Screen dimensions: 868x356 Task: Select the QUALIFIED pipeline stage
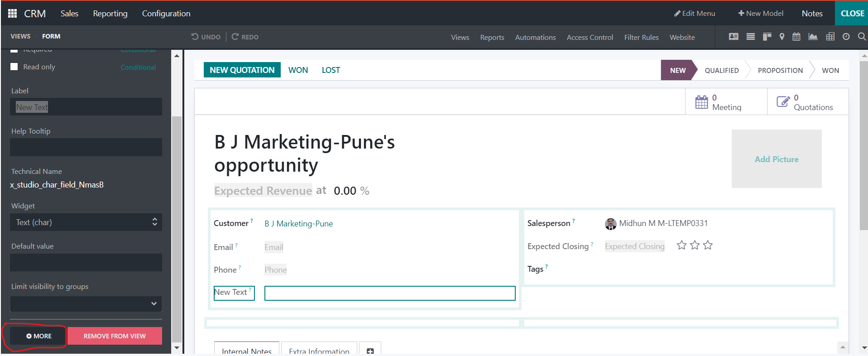point(721,70)
